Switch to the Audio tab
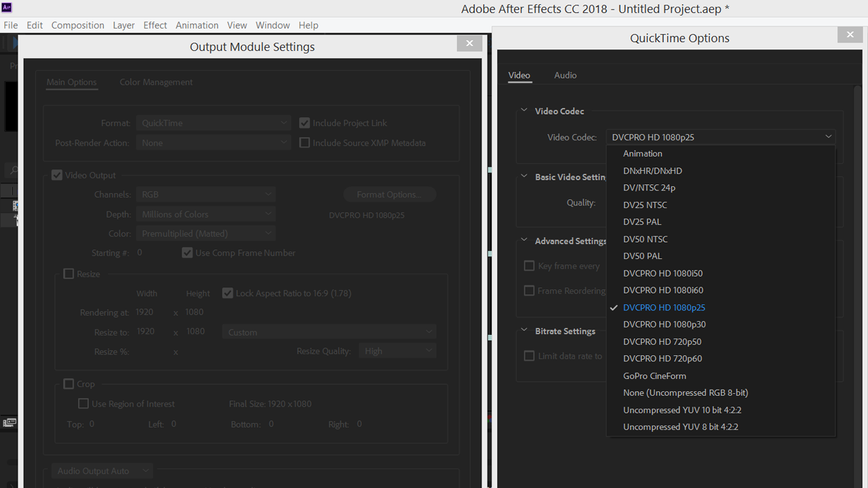The width and height of the screenshot is (868, 488). [565, 75]
